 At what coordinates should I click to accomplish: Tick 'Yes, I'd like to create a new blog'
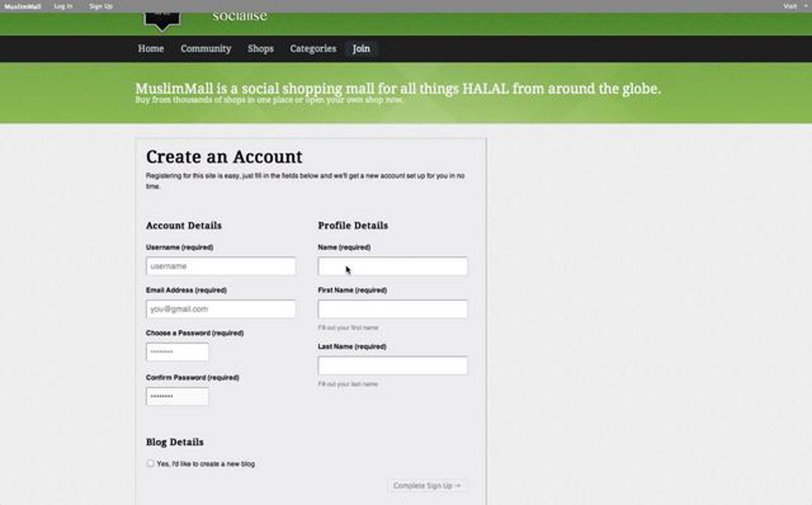[x=151, y=463]
